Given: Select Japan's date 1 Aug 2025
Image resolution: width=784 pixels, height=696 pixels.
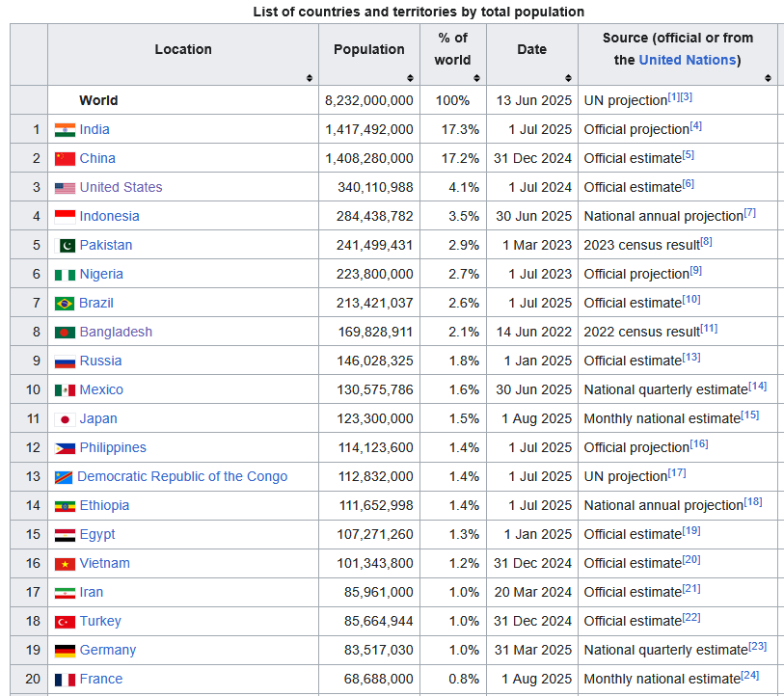Looking at the screenshot, I should (x=536, y=419).
